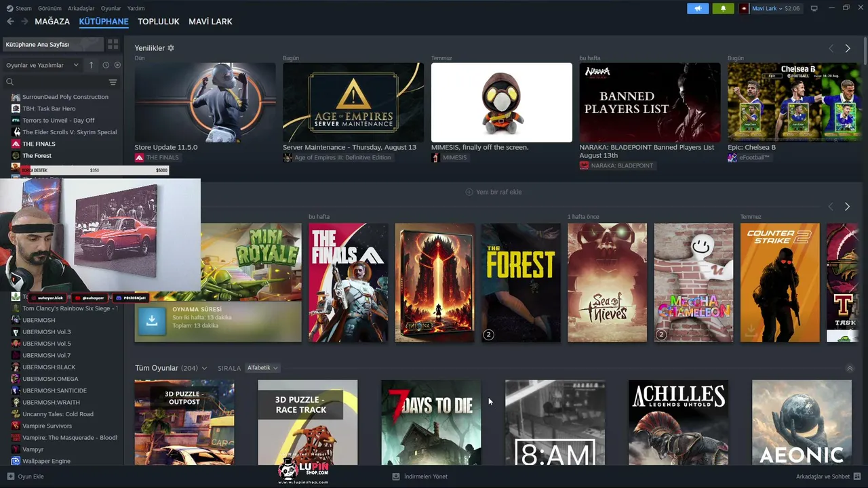Switch library sidebar to grid collections view
Image resolution: width=868 pixels, height=488 pixels.
coord(113,44)
